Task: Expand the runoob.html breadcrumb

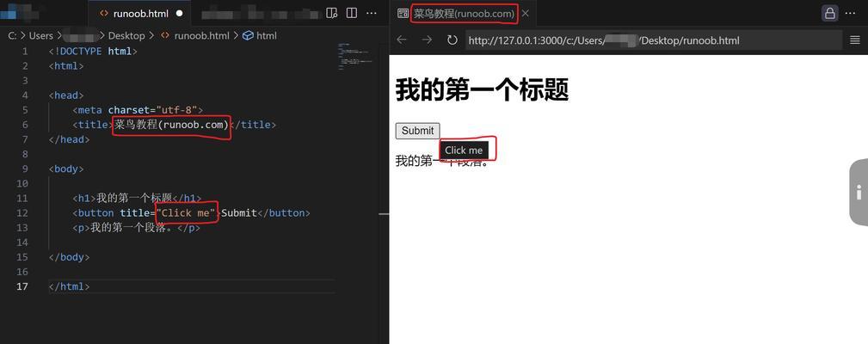Action: 201,35
